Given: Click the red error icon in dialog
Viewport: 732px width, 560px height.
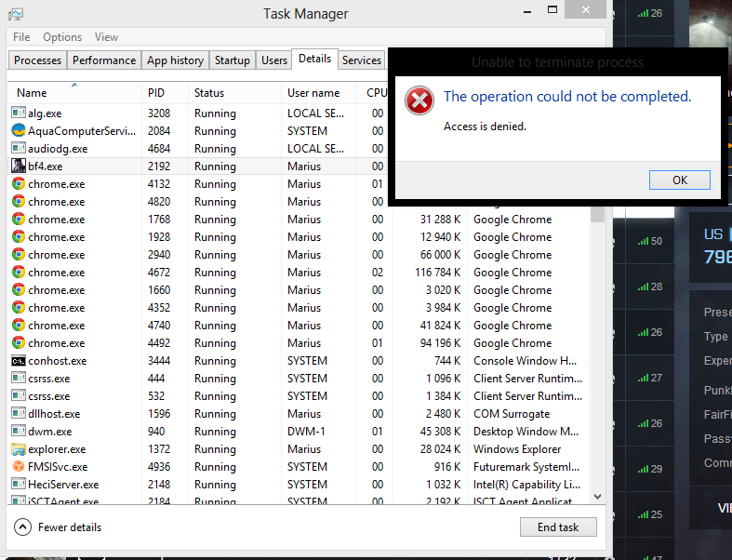Looking at the screenshot, I should pyautogui.click(x=419, y=100).
